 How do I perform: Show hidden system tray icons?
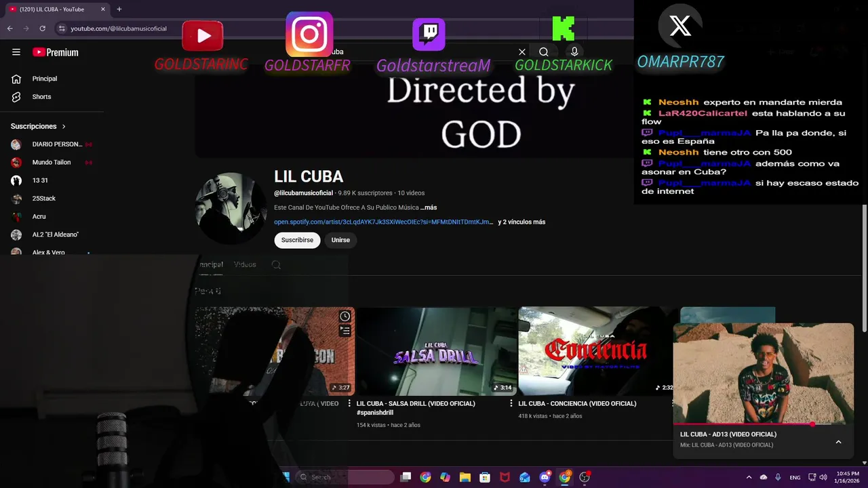click(x=749, y=477)
